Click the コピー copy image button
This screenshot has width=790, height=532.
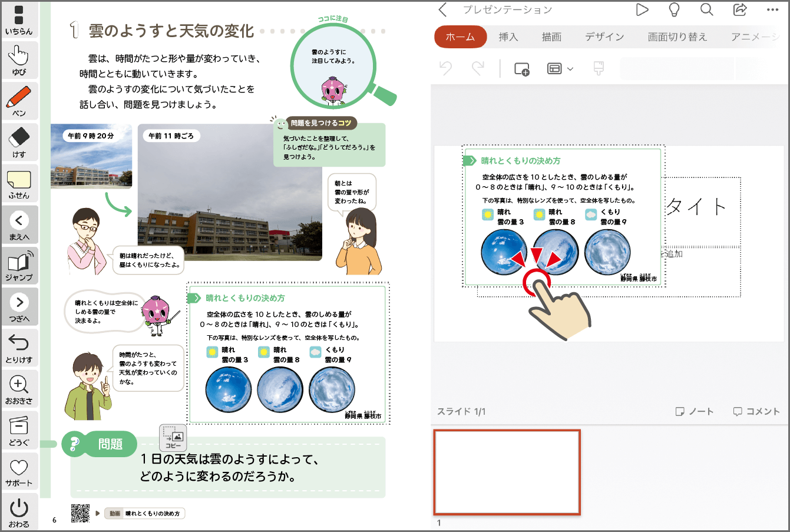click(x=173, y=438)
